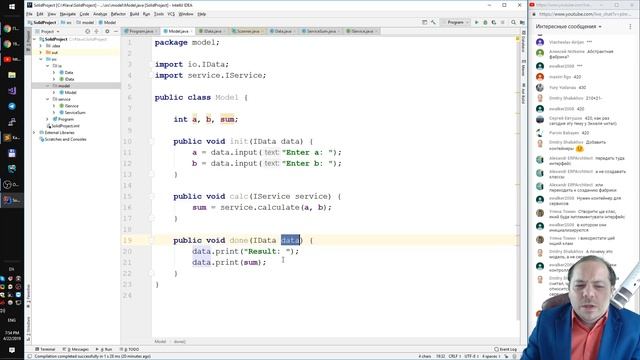Select Model class in project tree
The image size is (640, 360).
68,93
